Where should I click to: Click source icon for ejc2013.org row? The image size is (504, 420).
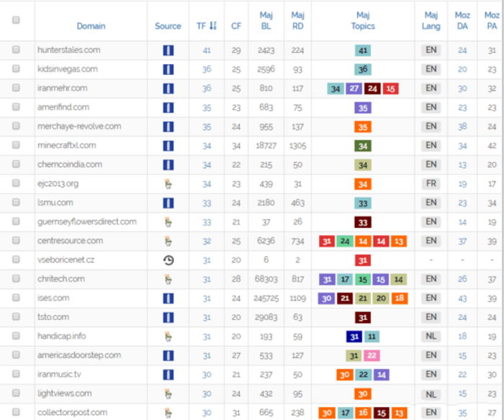tap(168, 184)
